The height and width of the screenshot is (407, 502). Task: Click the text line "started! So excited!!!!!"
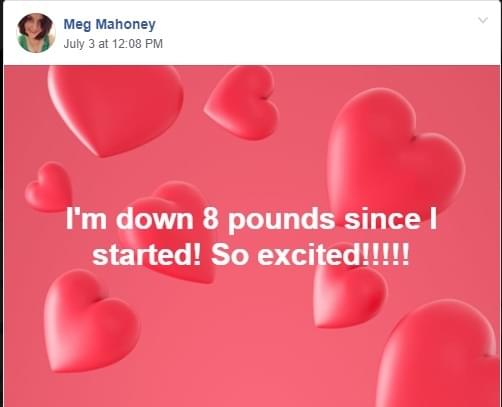pyautogui.click(x=251, y=255)
